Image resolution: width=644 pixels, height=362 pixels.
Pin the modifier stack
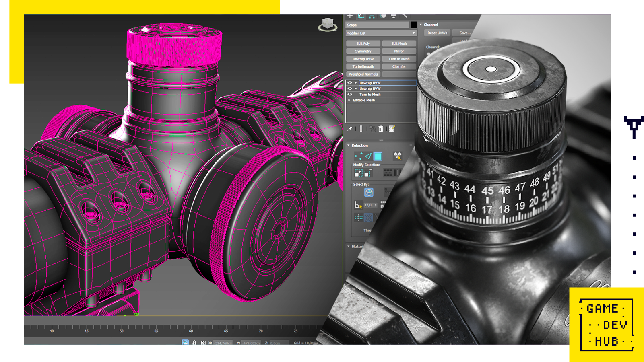pyautogui.click(x=350, y=129)
